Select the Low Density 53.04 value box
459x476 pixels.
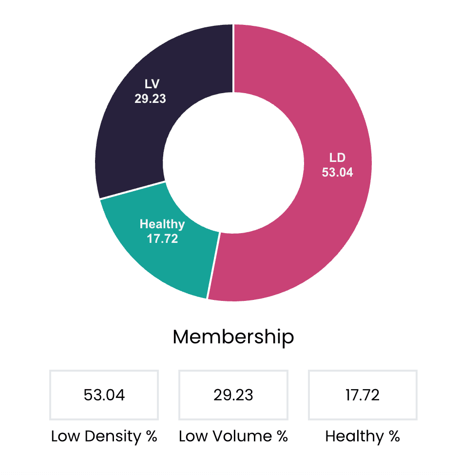[104, 395]
